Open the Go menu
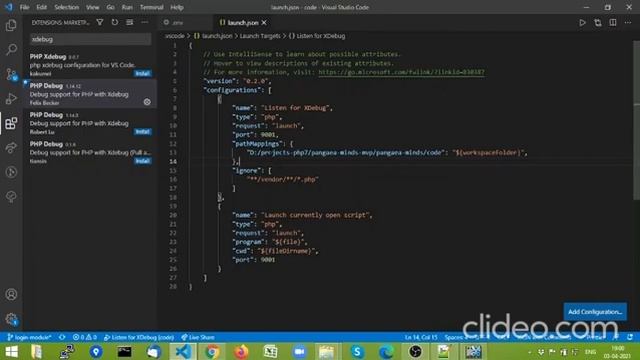This screenshot has height=360, width=640. click(110, 7)
